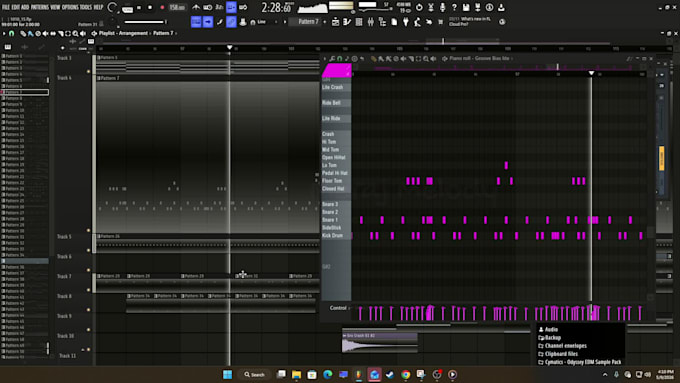680x383 pixels.
Task: Select the playlist pencil draw tool
Action: 23,33
